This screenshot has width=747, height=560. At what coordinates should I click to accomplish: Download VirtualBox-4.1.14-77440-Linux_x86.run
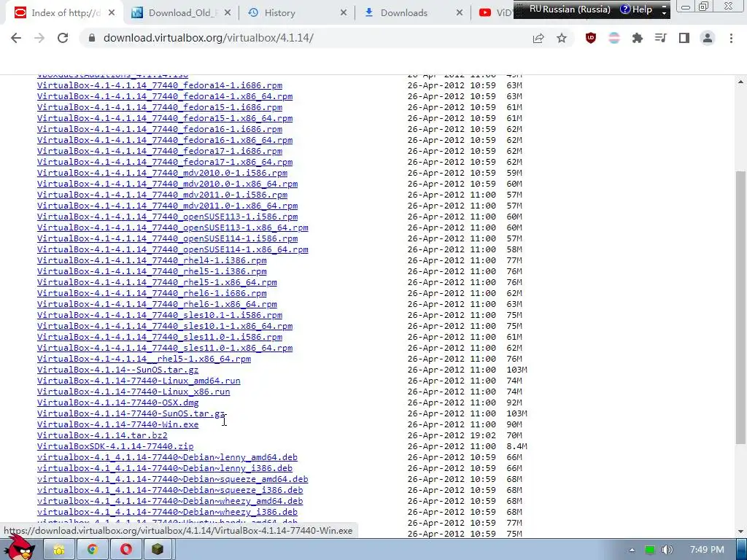click(133, 392)
